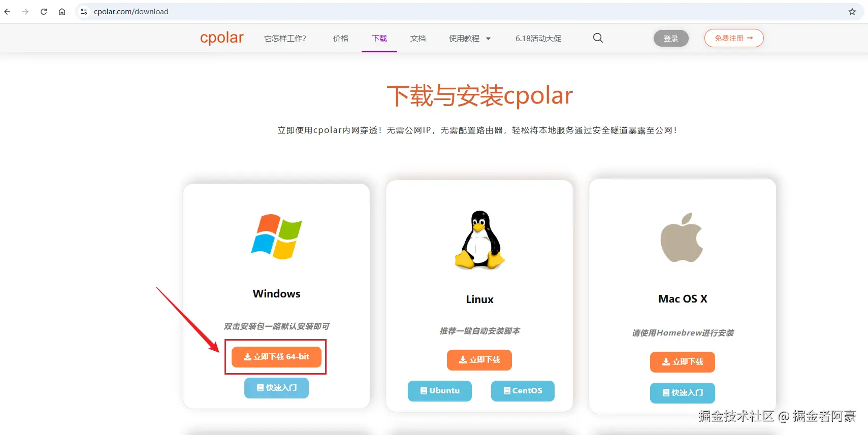
Task: Click the Linux penguin logo
Action: click(479, 240)
